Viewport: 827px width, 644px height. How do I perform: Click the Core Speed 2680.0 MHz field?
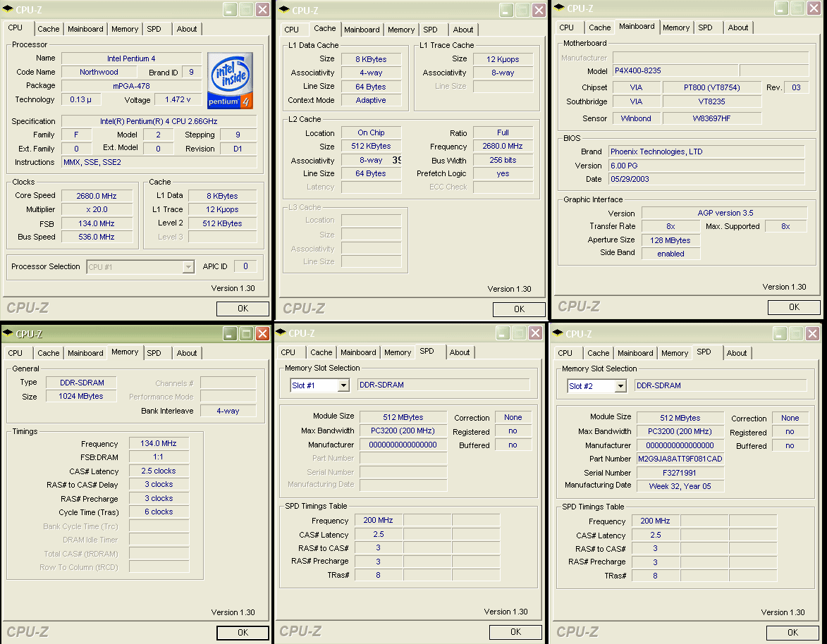(x=97, y=196)
